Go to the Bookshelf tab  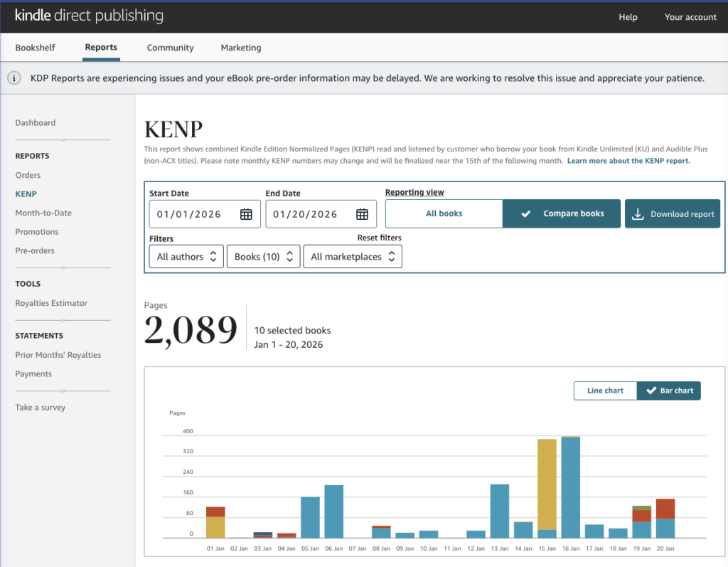(35, 48)
